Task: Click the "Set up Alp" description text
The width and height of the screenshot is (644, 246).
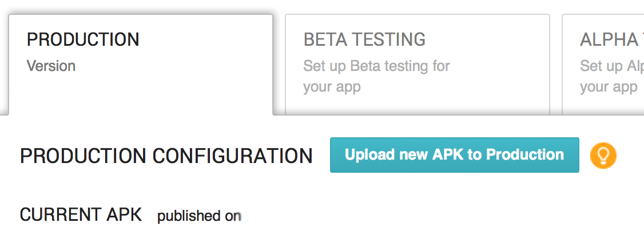Action: pyautogui.click(x=612, y=66)
